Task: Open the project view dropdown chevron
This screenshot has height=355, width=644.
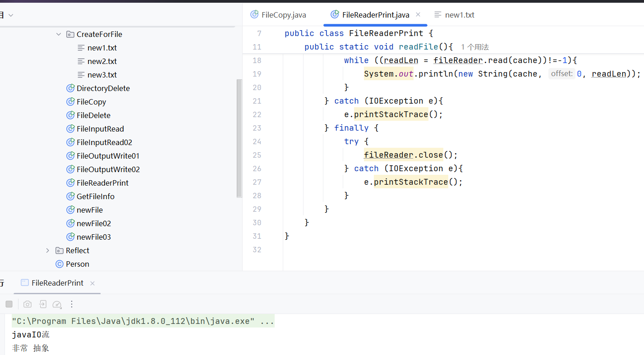Action: click(x=11, y=15)
